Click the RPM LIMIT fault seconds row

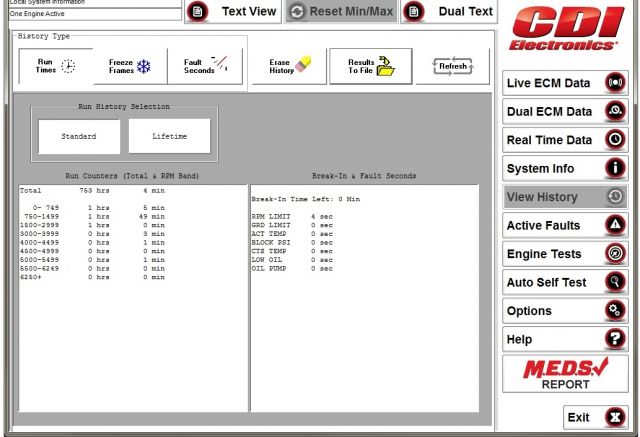coord(292,217)
